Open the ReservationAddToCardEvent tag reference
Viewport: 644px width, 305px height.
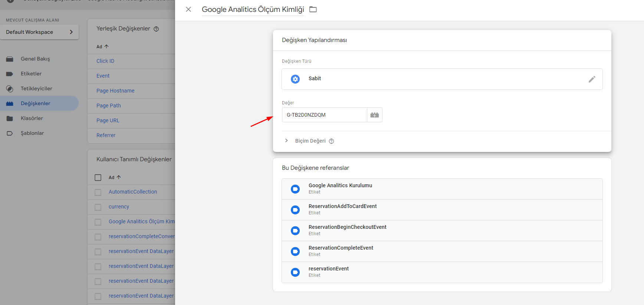(x=442, y=210)
